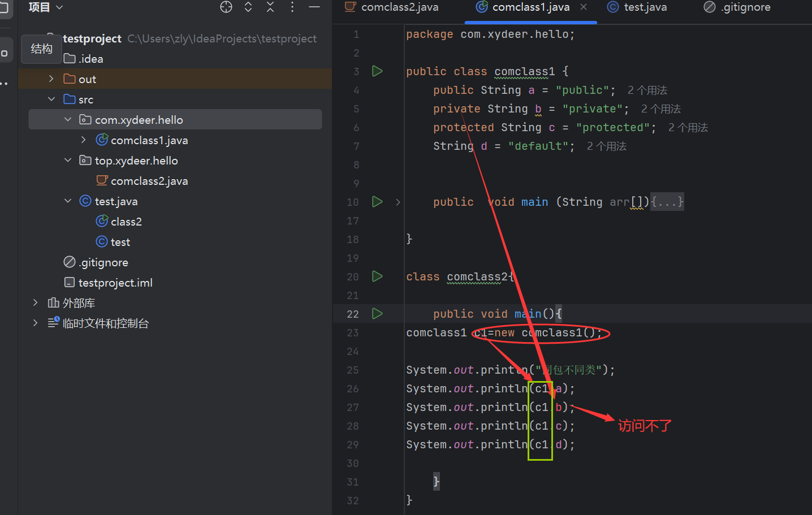
Task: Close the comclass1.java tab
Action: pos(584,7)
